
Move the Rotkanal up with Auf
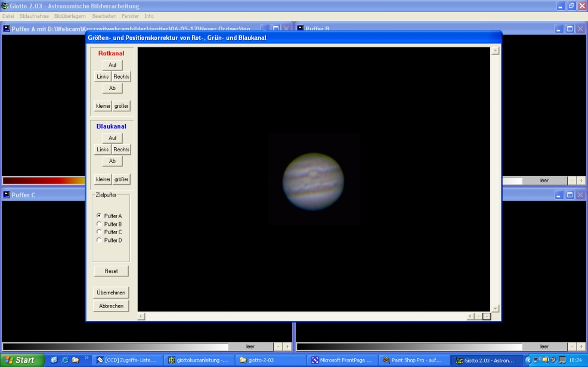(x=112, y=65)
